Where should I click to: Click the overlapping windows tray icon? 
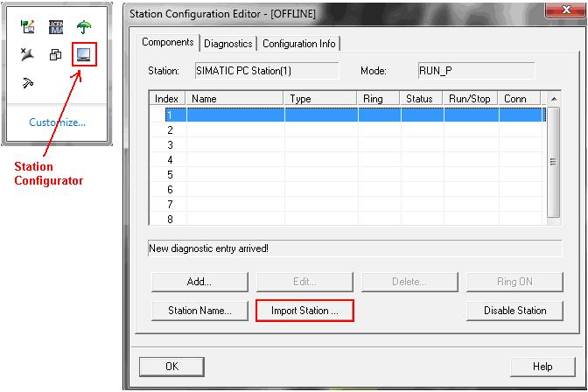click(x=55, y=55)
